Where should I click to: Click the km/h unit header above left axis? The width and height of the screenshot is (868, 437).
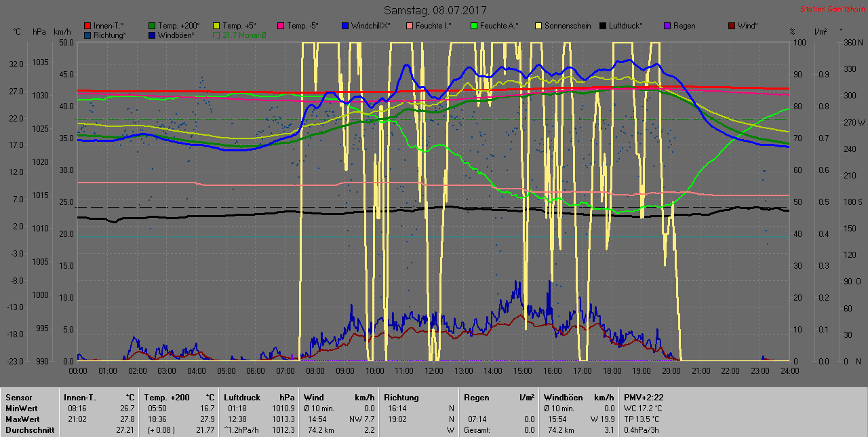[x=62, y=32]
